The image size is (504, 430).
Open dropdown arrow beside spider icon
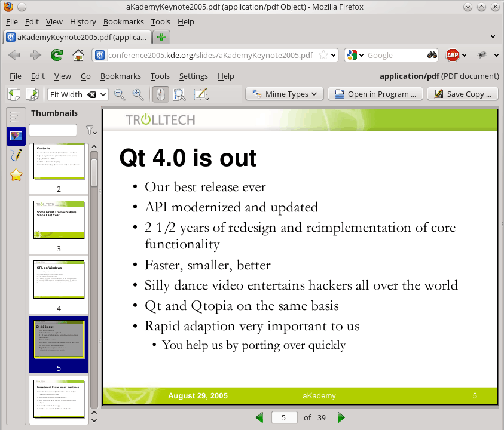496,55
